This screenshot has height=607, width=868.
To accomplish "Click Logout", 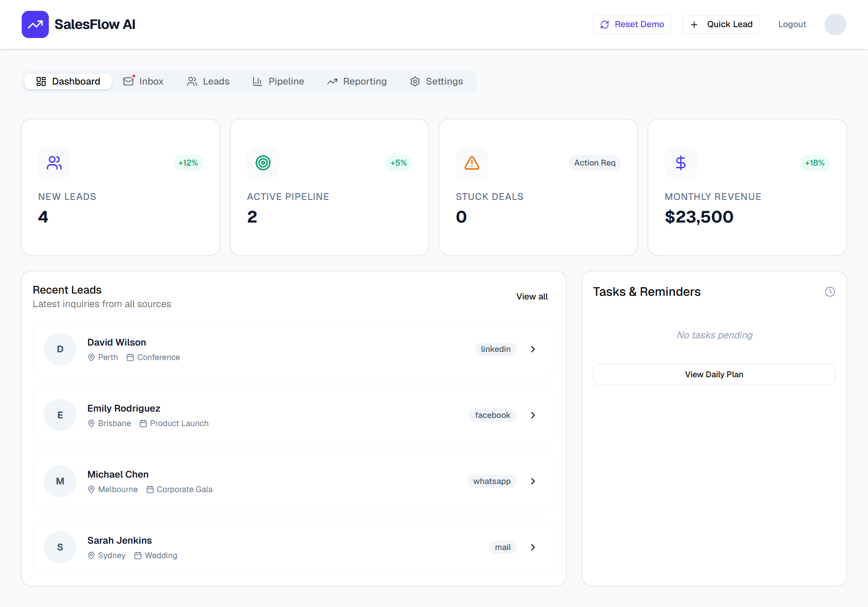I will [792, 24].
